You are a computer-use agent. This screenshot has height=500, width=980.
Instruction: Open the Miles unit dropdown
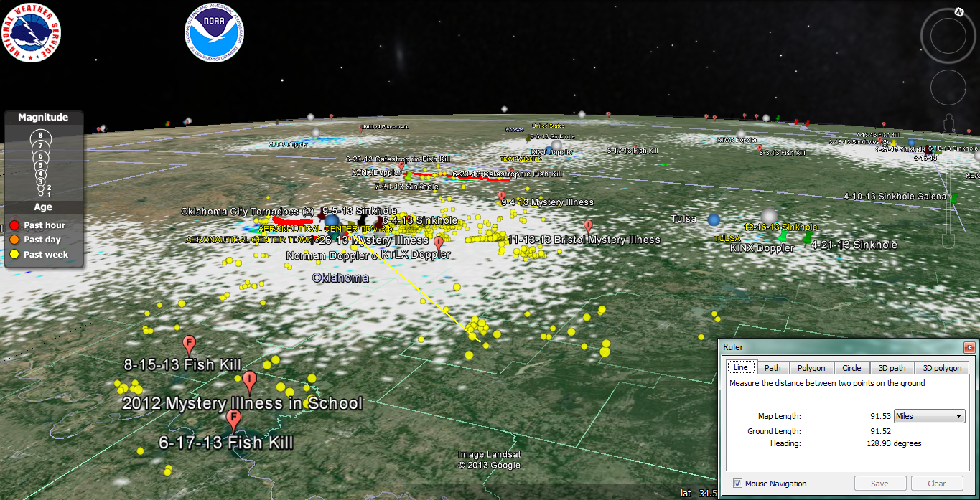(929, 416)
